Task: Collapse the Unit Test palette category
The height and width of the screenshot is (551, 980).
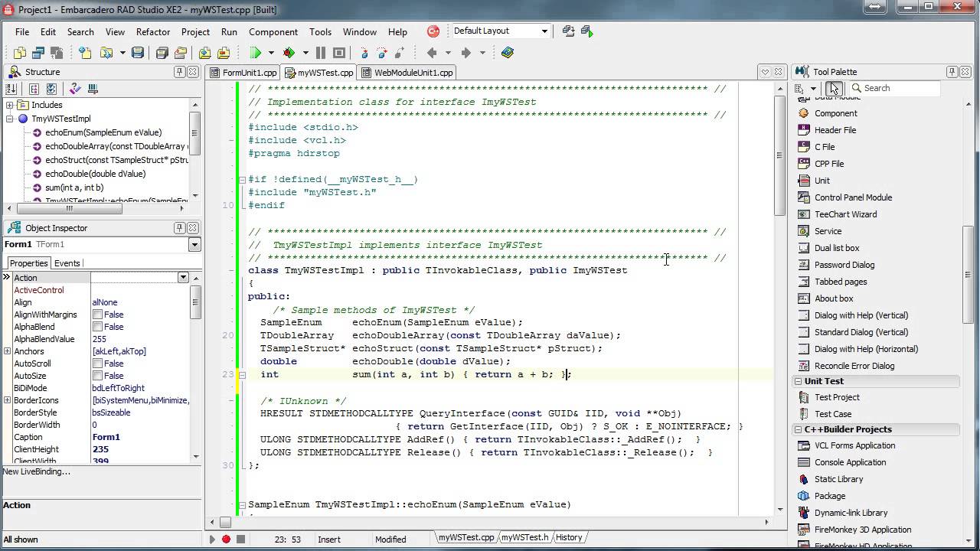Action: point(799,381)
